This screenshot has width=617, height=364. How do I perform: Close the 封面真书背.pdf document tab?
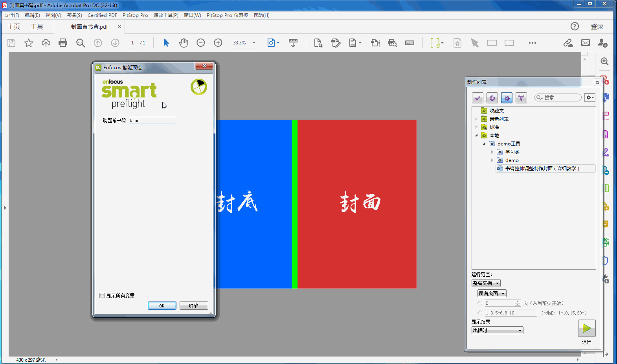click(120, 27)
